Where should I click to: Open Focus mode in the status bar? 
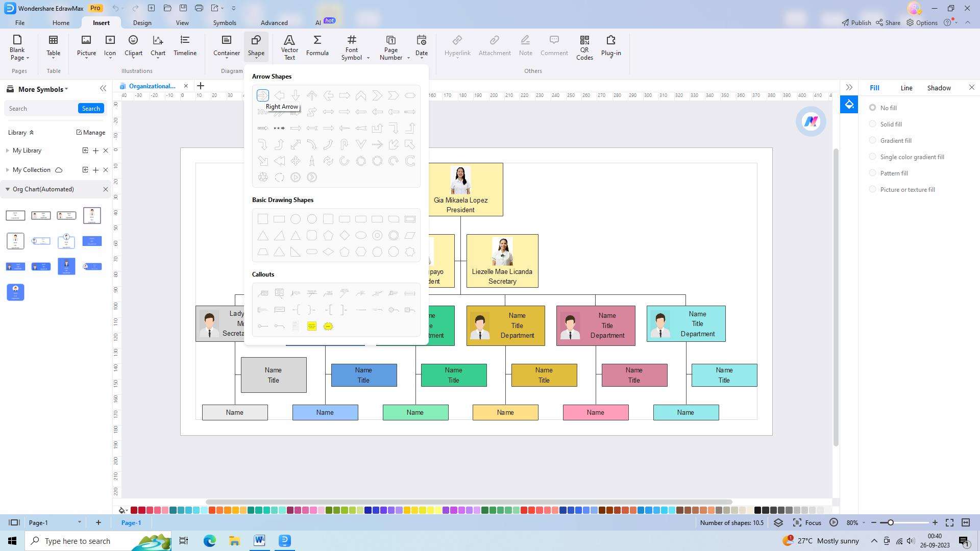click(x=807, y=522)
